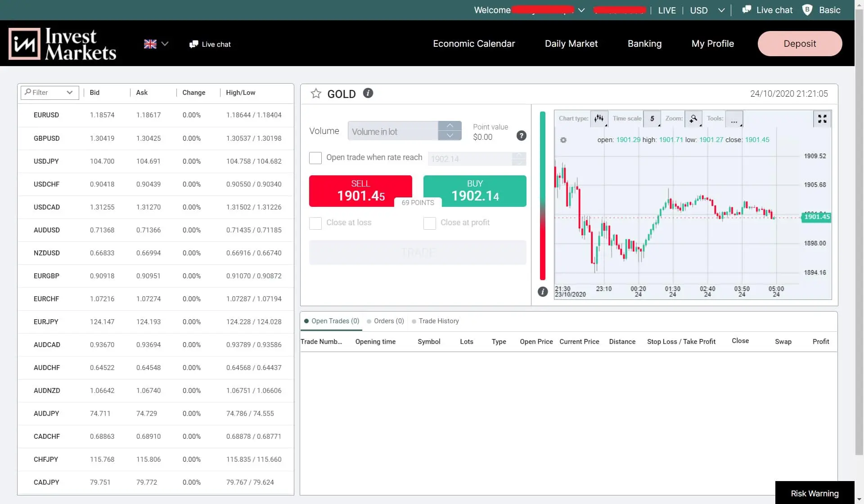Open the language flag dropdown

tap(155, 44)
